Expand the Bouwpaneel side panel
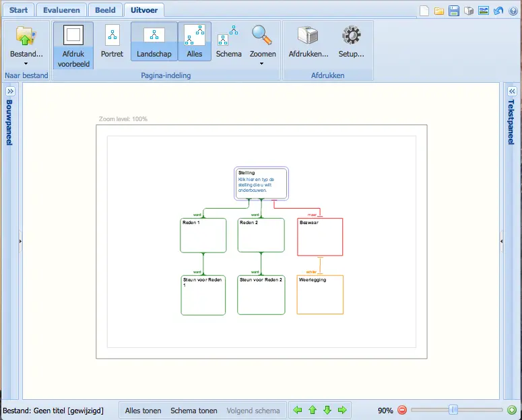522x420 pixels. coord(11,91)
